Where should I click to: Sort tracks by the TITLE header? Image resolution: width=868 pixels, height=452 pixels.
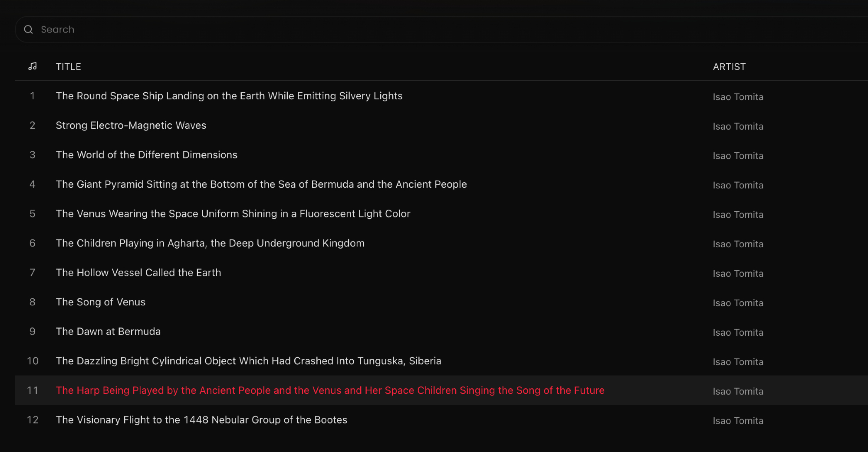coord(69,67)
